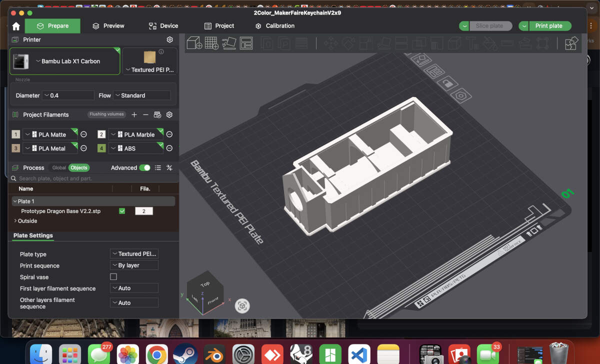
Task: Collapse the Plate 1 tree node
Action: coord(15,201)
